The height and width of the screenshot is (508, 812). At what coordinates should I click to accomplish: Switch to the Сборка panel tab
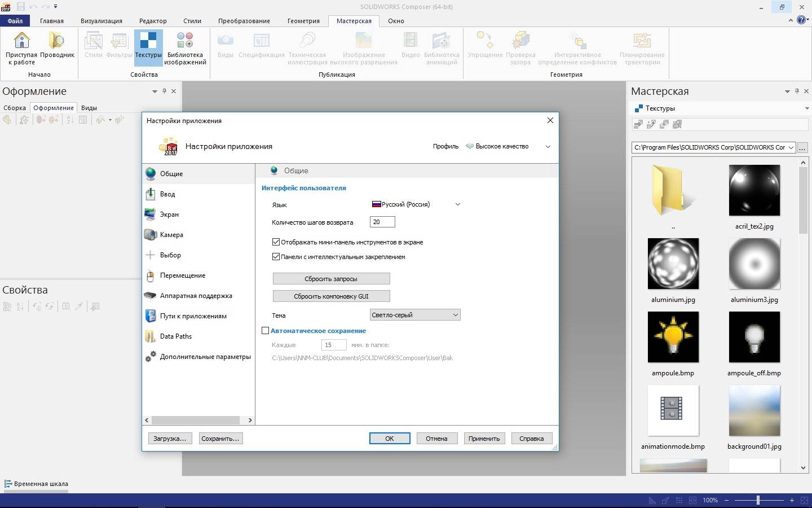click(15, 108)
